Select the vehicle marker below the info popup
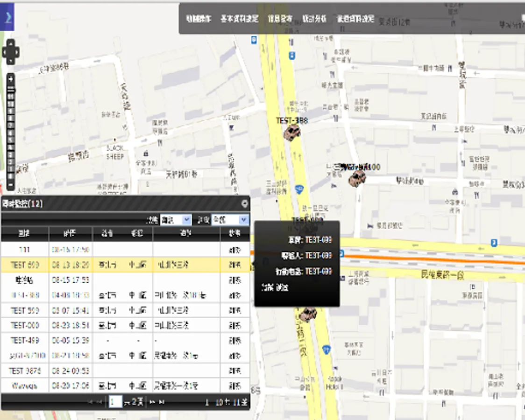 click(x=308, y=315)
